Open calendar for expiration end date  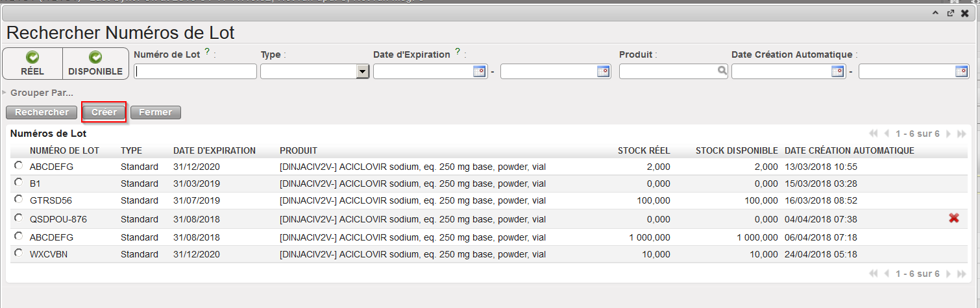[604, 72]
